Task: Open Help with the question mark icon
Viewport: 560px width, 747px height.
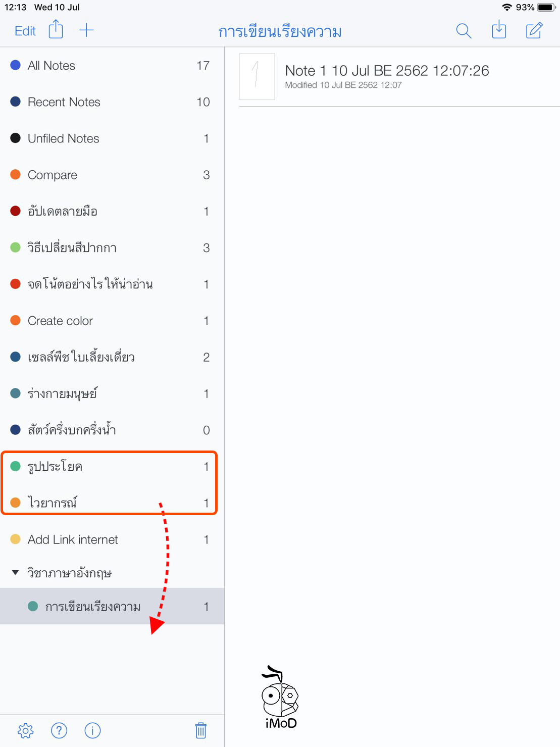Action: (59, 730)
